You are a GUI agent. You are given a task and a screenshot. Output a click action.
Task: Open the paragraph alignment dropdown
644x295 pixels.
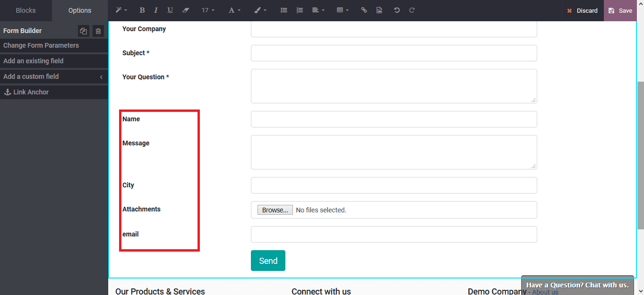click(x=318, y=10)
